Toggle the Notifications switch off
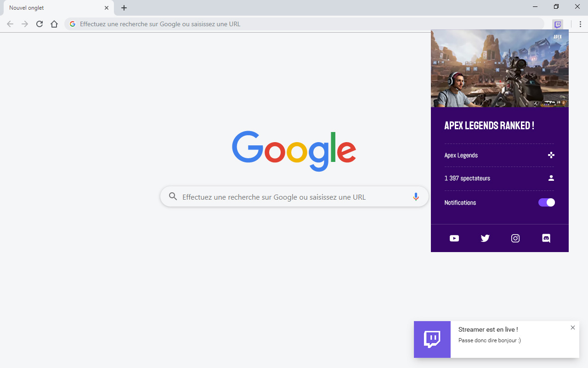The image size is (588, 368). [x=547, y=202]
